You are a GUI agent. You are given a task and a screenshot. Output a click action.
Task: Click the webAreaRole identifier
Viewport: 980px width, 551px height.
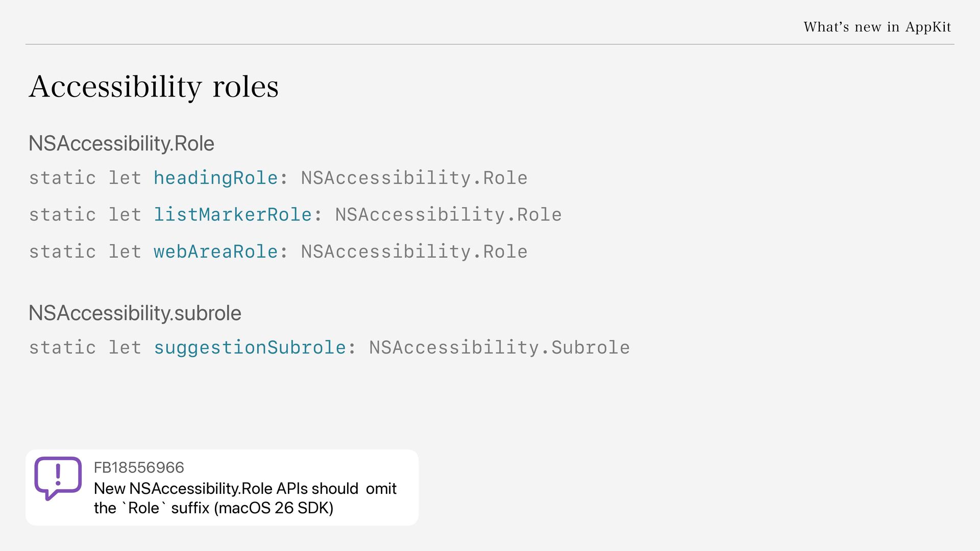tap(215, 252)
